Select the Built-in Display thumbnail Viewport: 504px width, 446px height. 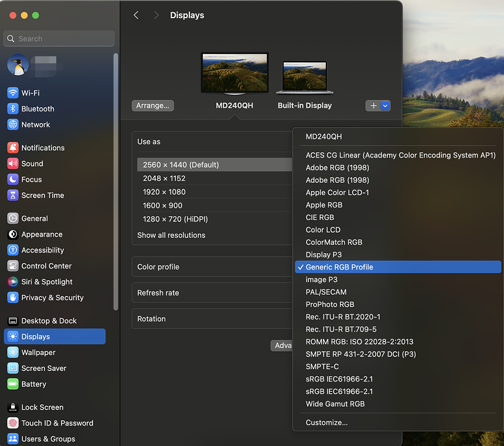pyautogui.click(x=305, y=77)
